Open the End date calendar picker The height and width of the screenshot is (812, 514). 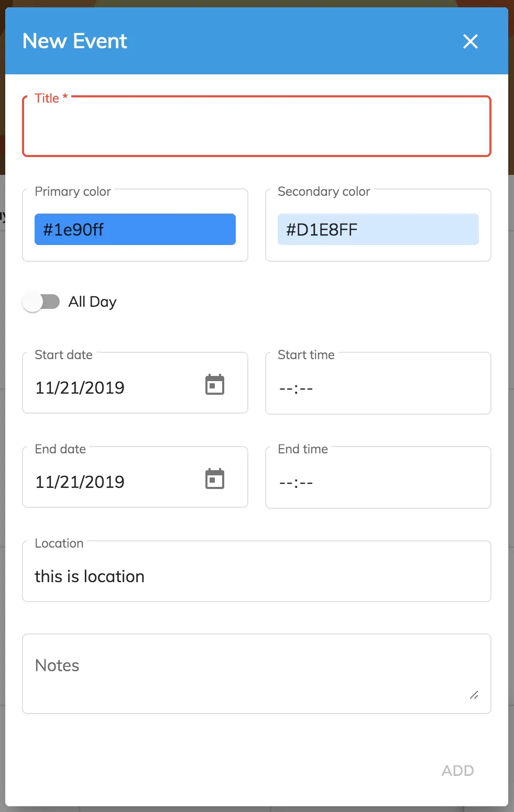(214, 480)
